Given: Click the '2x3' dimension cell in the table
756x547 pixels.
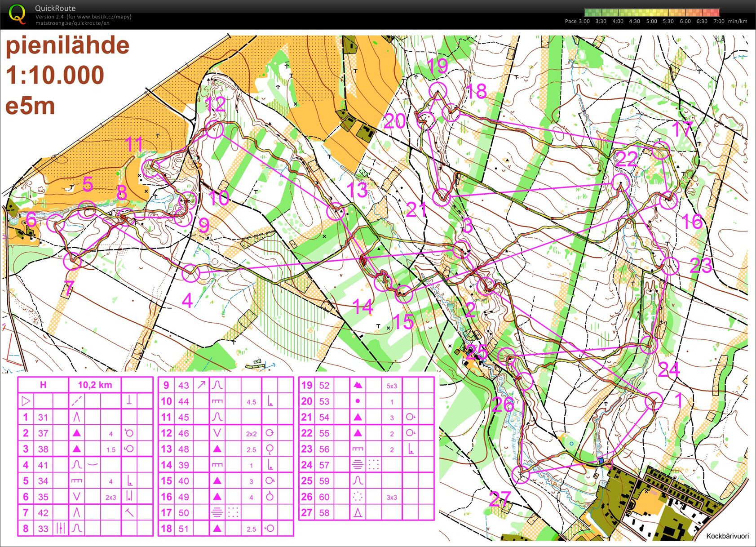Looking at the screenshot, I should tap(111, 497).
